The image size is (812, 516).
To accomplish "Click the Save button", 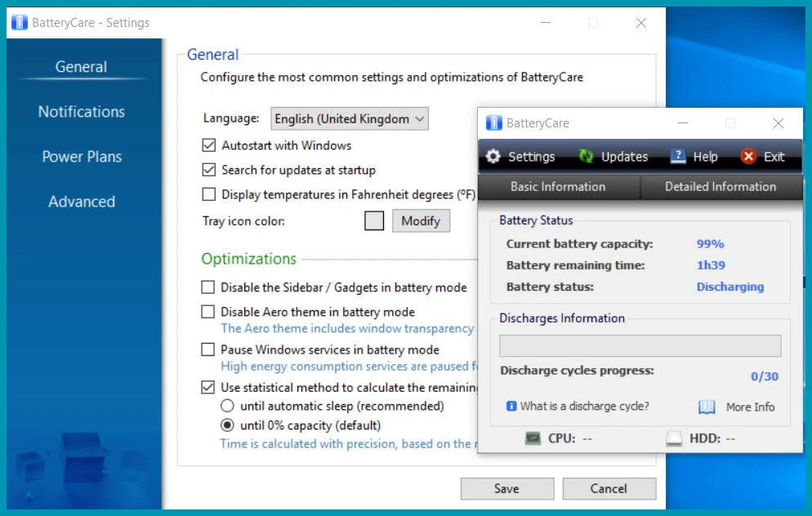I will 507,488.
